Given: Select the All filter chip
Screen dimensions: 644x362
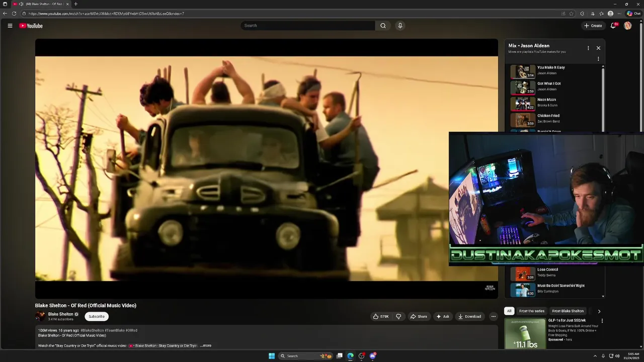Looking at the screenshot, I should pos(509,311).
